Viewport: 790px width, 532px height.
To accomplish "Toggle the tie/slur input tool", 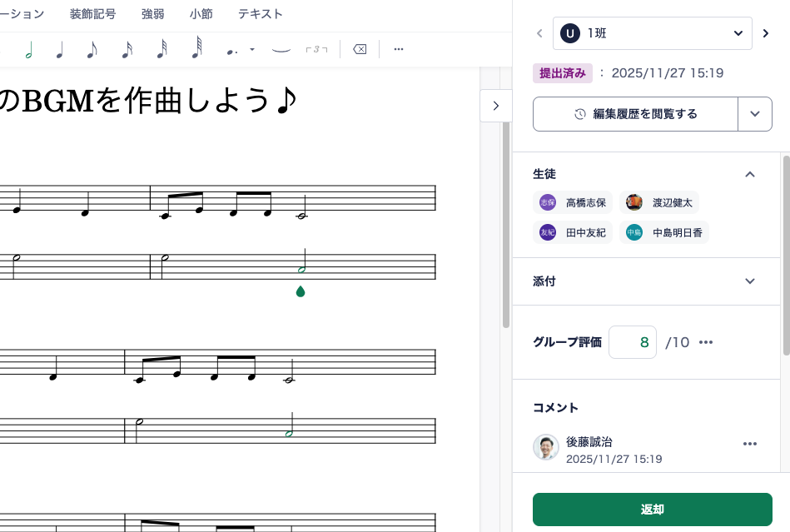I will coord(281,50).
